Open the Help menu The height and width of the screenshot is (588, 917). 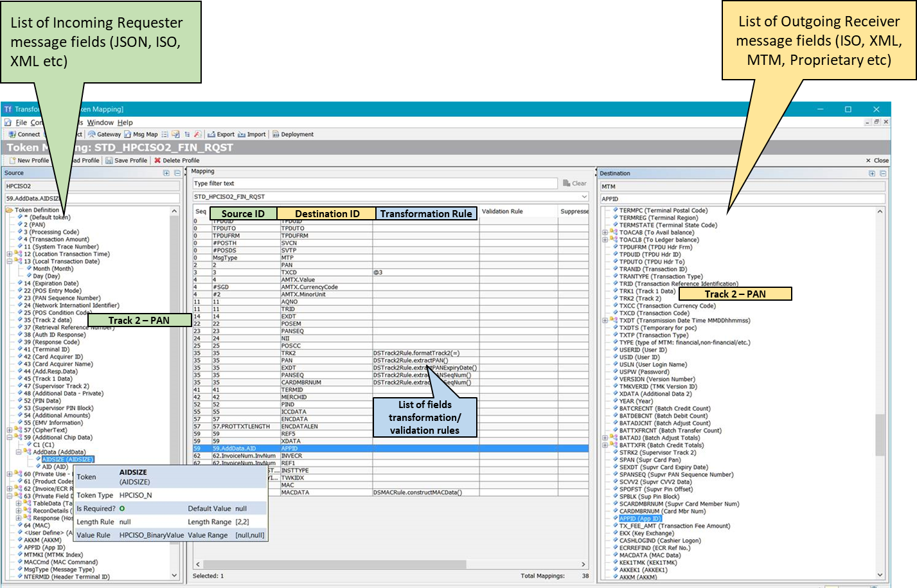(x=125, y=122)
